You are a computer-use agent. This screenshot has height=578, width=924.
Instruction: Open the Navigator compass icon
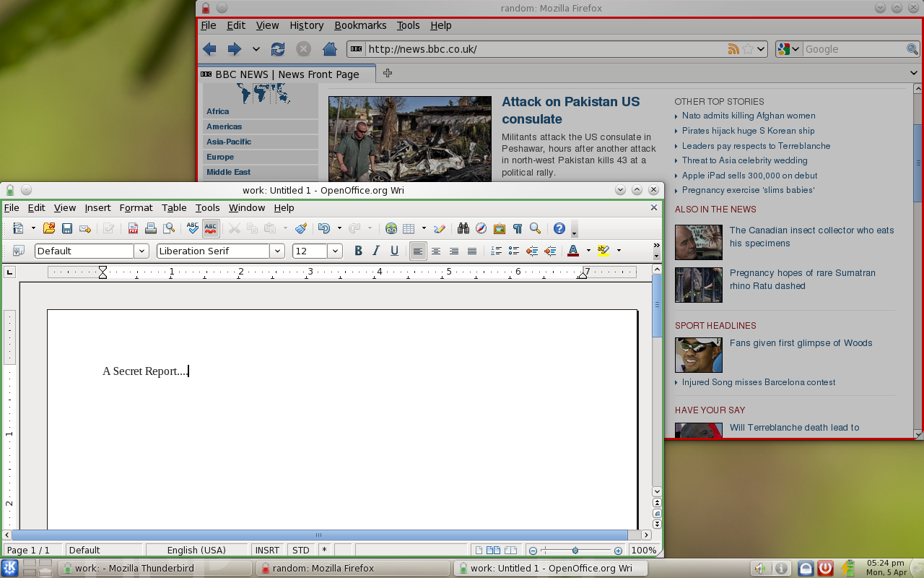pos(481,228)
